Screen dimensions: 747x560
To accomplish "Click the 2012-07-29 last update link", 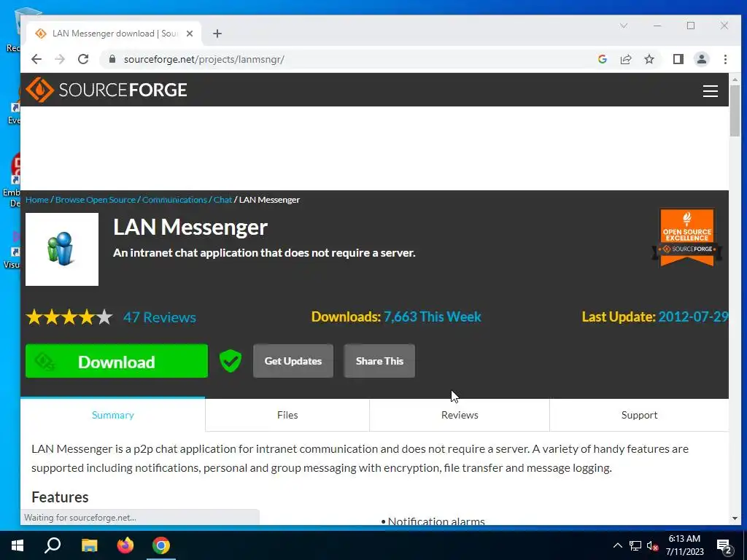I will tap(693, 316).
